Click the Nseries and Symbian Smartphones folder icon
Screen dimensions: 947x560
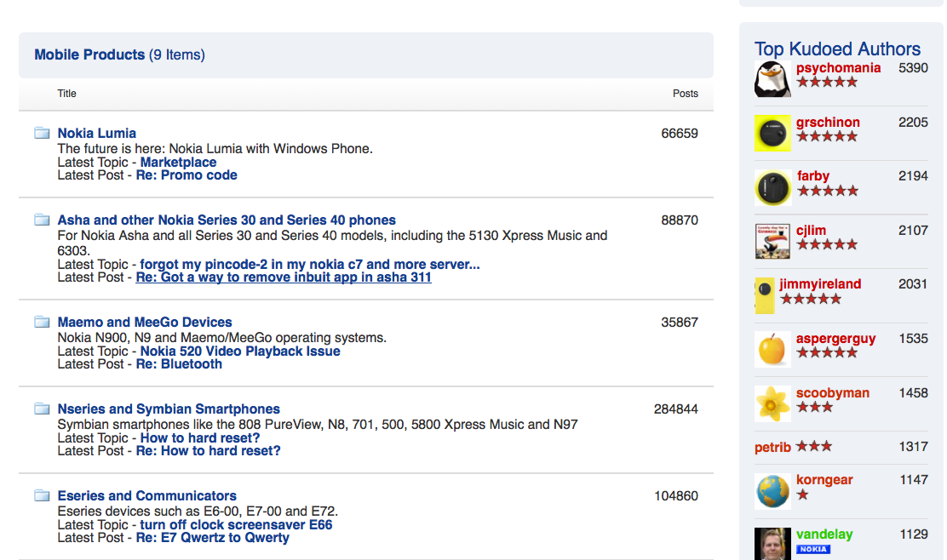pyautogui.click(x=42, y=408)
